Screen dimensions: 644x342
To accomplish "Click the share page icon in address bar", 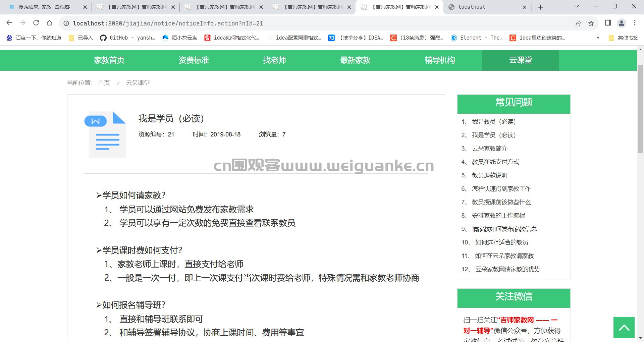I will [x=578, y=23].
